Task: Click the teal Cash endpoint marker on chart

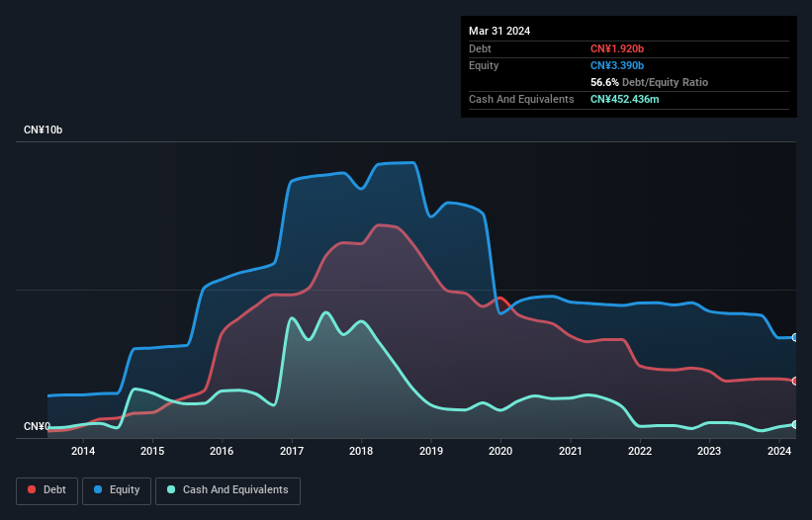Action: tap(795, 424)
